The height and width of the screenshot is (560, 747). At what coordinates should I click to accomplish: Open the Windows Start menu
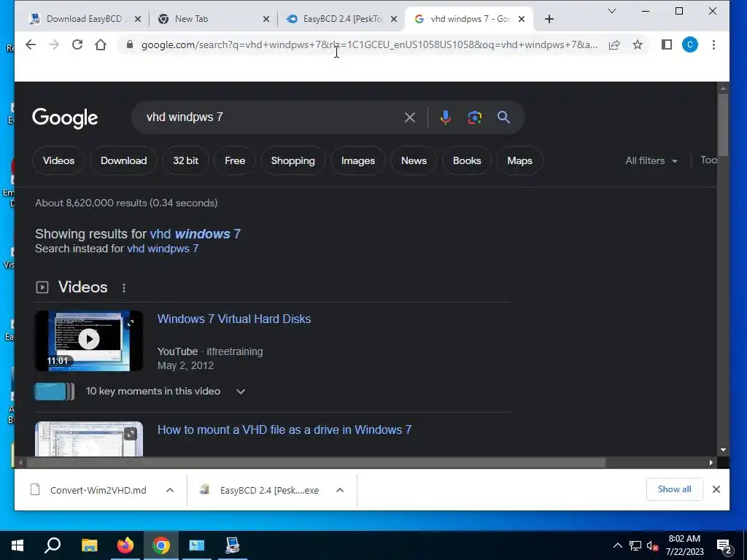pyautogui.click(x=18, y=545)
